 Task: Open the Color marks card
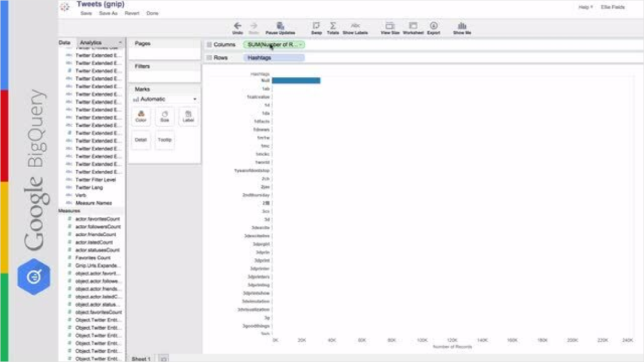pyautogui.click(x=141, y=116)
